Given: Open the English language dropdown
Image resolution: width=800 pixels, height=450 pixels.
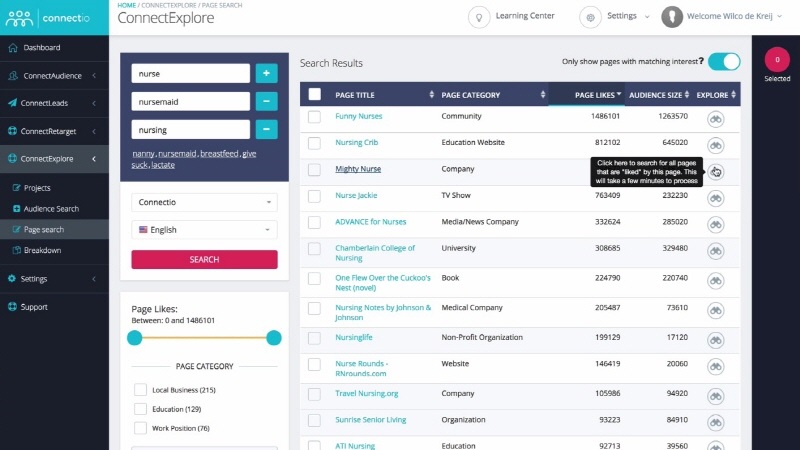Looking at the screenshot, I should (x=204, y=230).
